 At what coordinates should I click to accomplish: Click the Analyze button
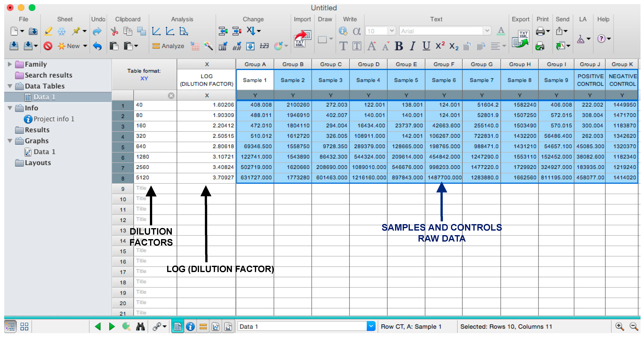(x=168, y=46)
